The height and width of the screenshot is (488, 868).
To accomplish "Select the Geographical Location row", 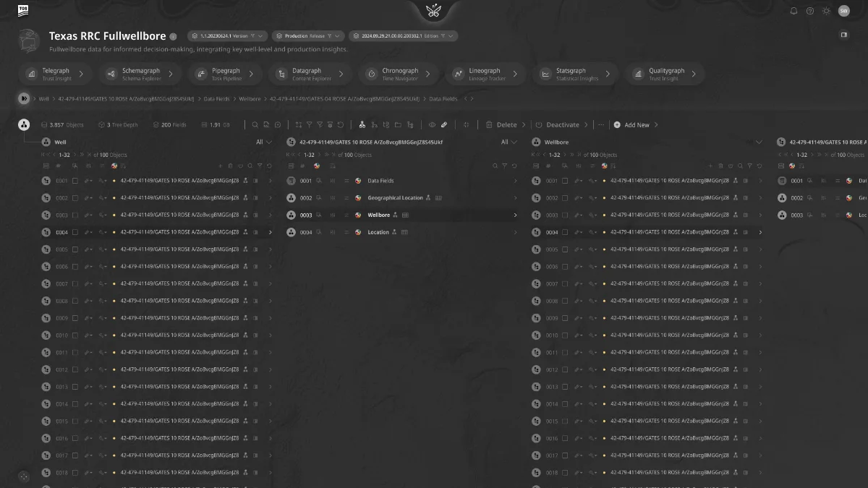I will (402, 198).
